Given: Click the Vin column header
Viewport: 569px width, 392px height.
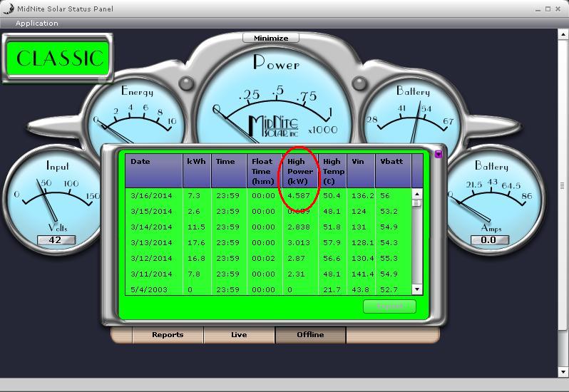Looking at the screenshot, I should click(x=361, y=171).
